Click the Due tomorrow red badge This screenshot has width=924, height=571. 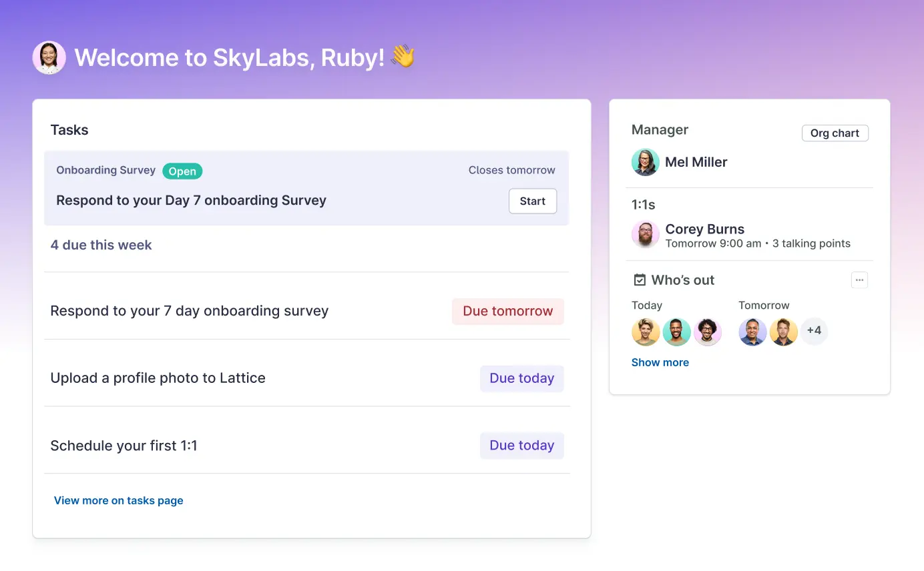pyautogui.click(x=507, y=312)
